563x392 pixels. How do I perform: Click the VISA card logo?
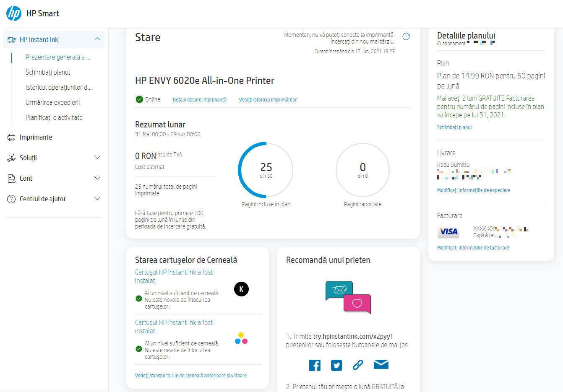(x=448, y=232)
